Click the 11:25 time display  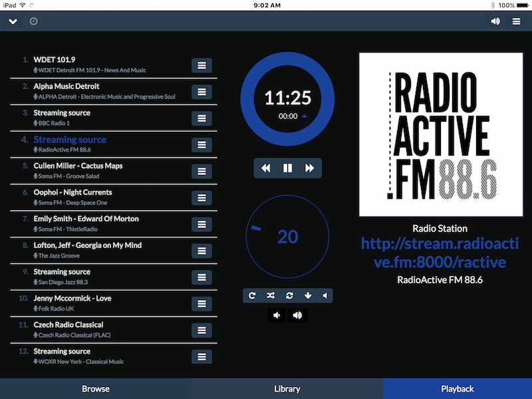[288, 98]
